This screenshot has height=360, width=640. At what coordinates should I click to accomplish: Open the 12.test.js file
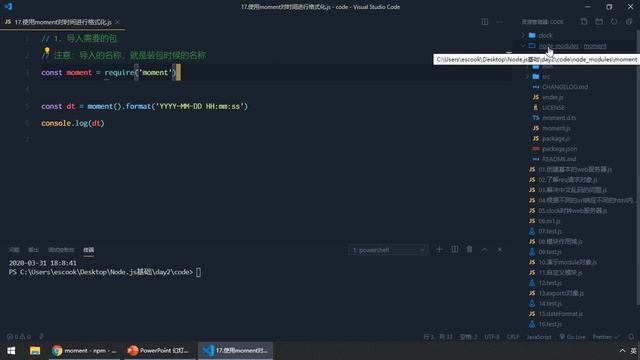(x=550, y=282)
